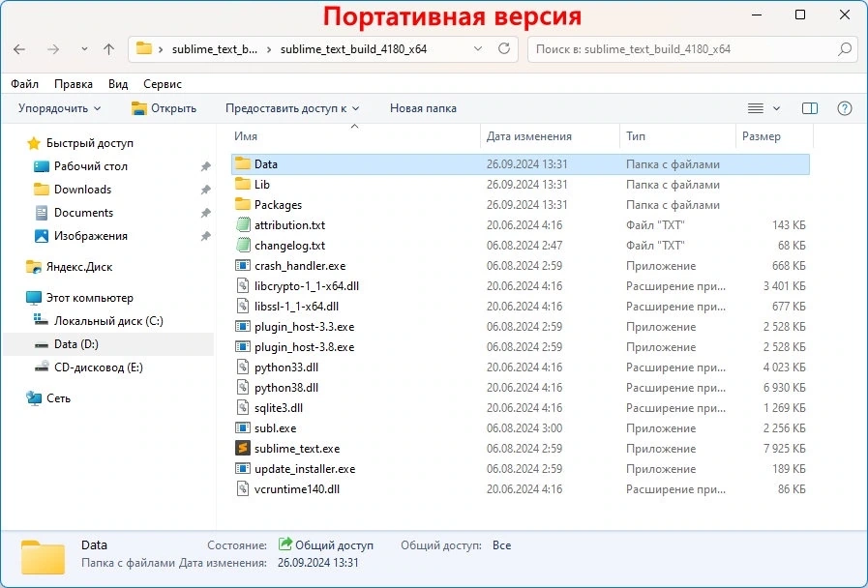Open the Правка menu
Image resolution: width=868 pixels, height=588 pixels.
[x=74, y=84]
